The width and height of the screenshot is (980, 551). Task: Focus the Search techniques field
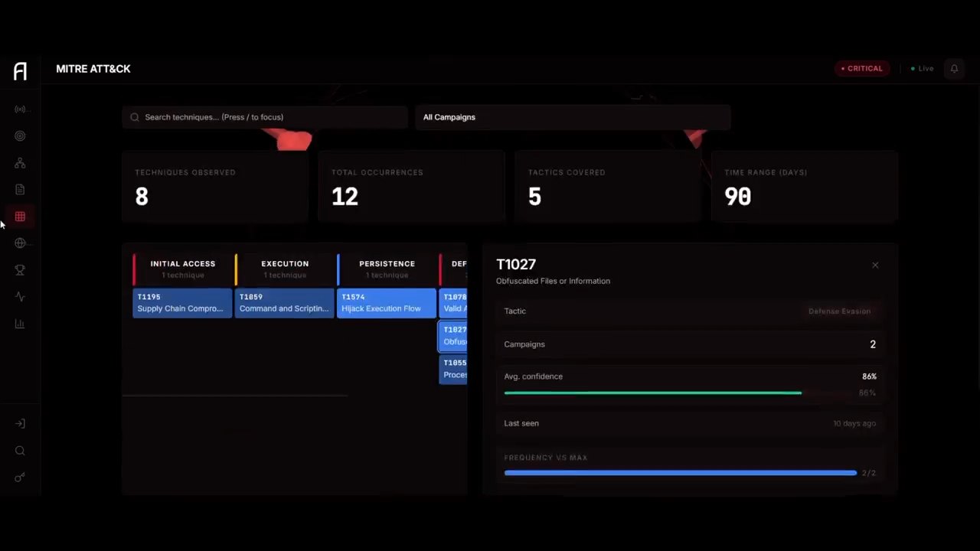pyautogui.click(x=265, y=117)
